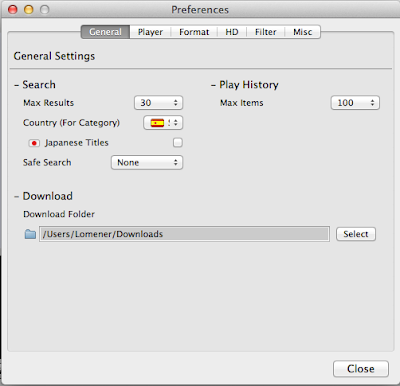Click the yellow minimize window button
Viewport: 400px width, 386px height.
tap(29, 9)
